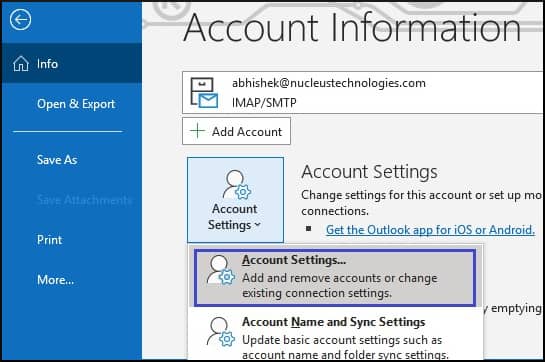545x362 pixels.
Task: Click the plus icon in Add Account
Action: [198, 131]
